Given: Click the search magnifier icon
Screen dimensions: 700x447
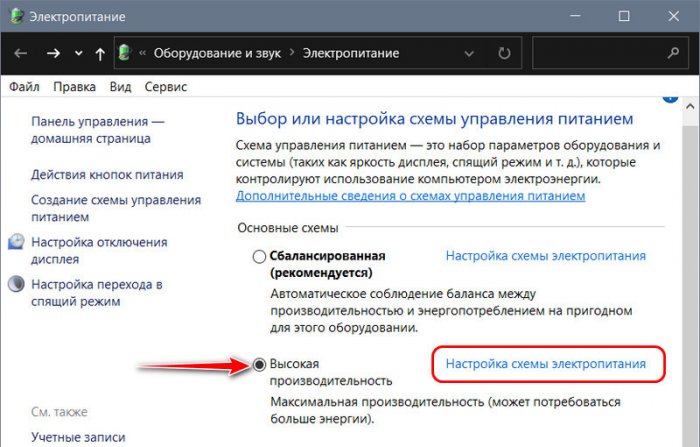Looking at the screenshot, I should pos(673,53).
